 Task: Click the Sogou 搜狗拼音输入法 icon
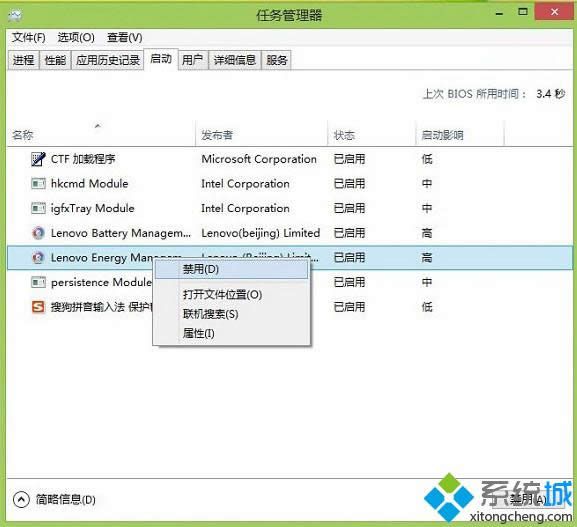point(38,307)
